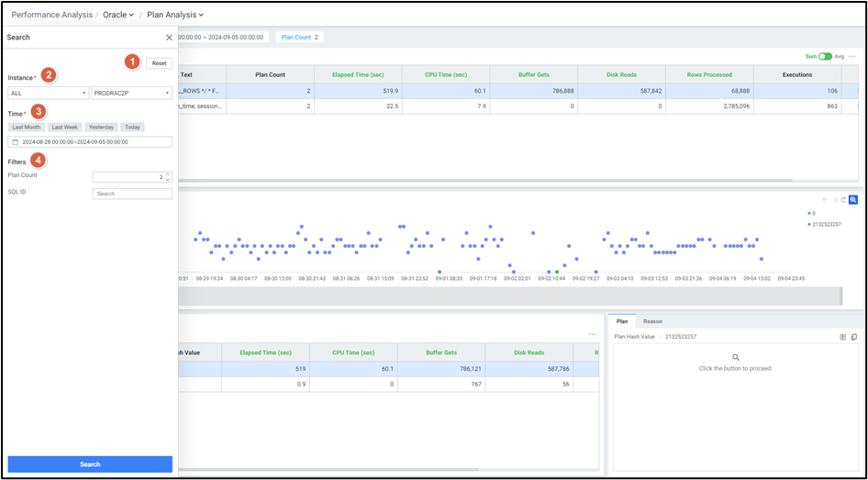Viewport: 868px width, 480px height.
Task: Click the chart refresh icon
Action: 843,199
